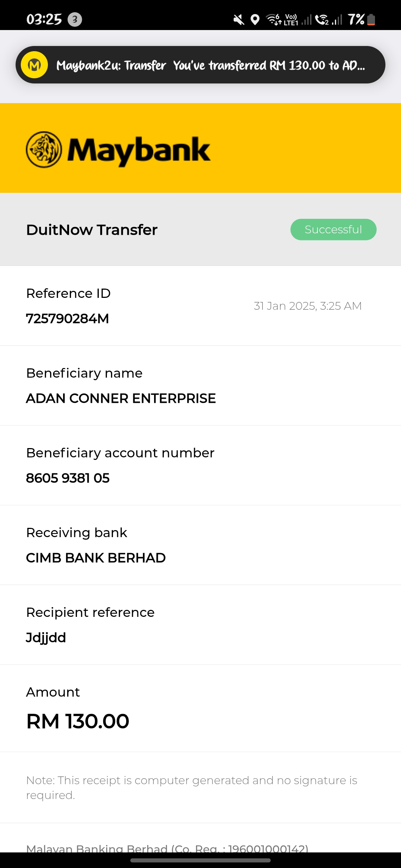The width and height of the screenshot is (401, 868).
Task: Tap beneficiary name ADAN CONNER ENTERPRISE
Action: click(x=121, y=398)
